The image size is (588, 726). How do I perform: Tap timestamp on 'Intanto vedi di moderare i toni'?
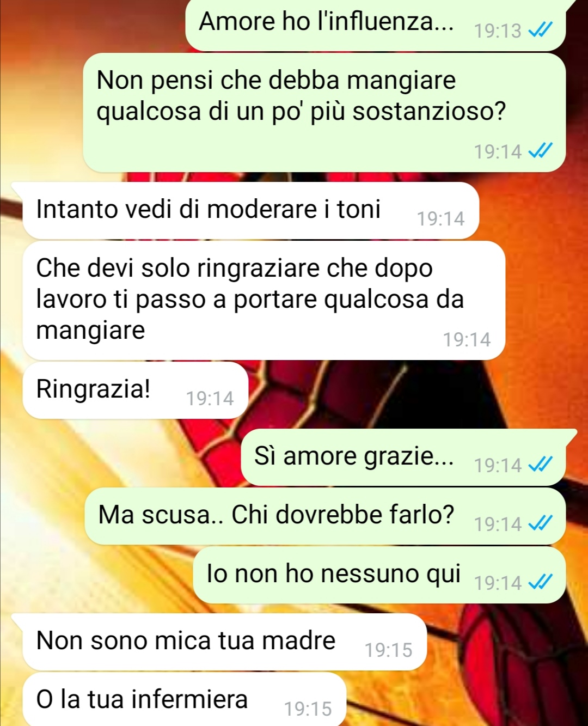click(x=441, y=218)
